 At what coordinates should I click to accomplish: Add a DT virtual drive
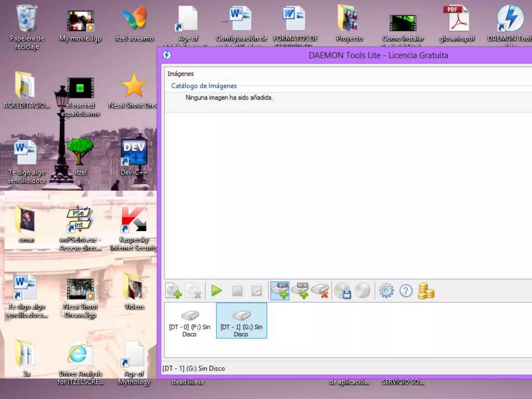click(x=280, y=291)
